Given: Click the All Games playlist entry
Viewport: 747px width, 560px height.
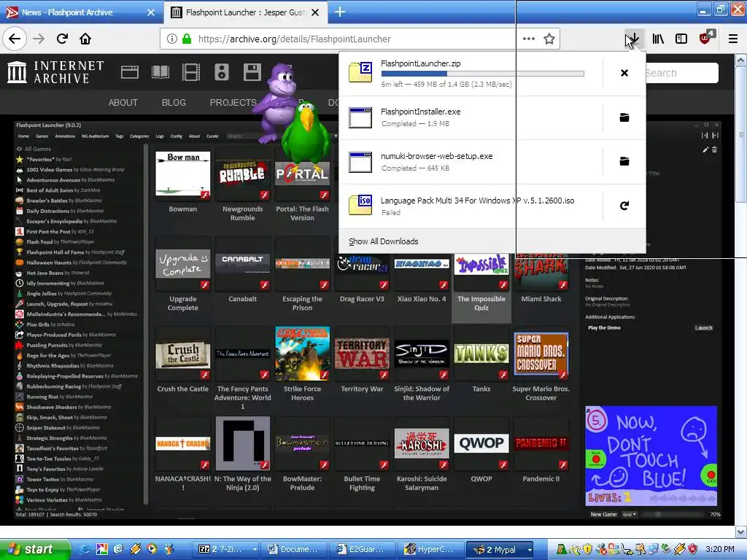Looking at the screenshot, I should coord(38,149).
